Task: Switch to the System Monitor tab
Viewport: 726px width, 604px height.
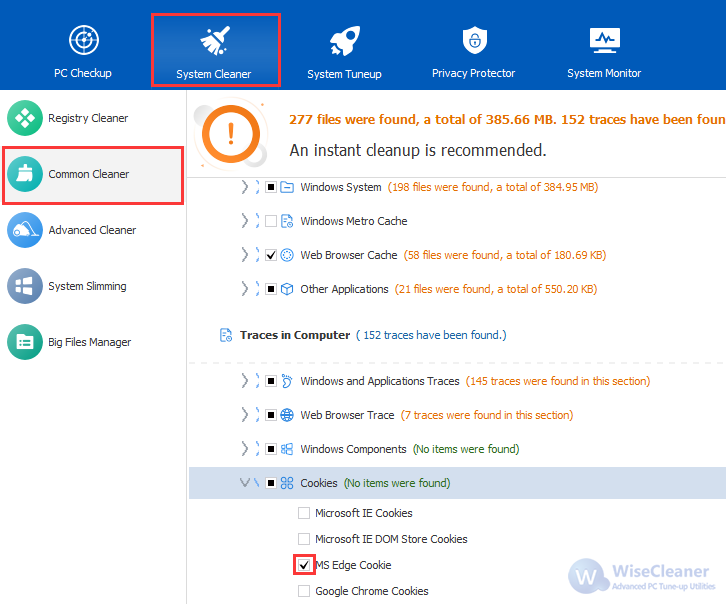Action: coord(604,51)
